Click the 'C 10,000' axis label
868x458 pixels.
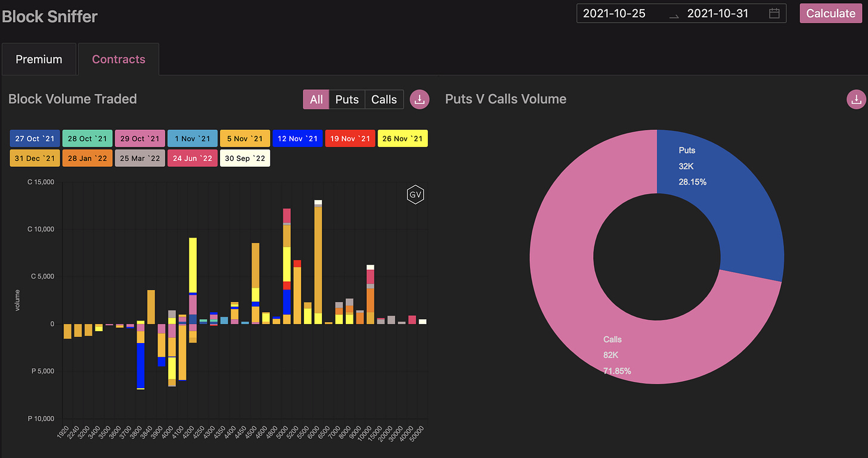pos(41,229)
